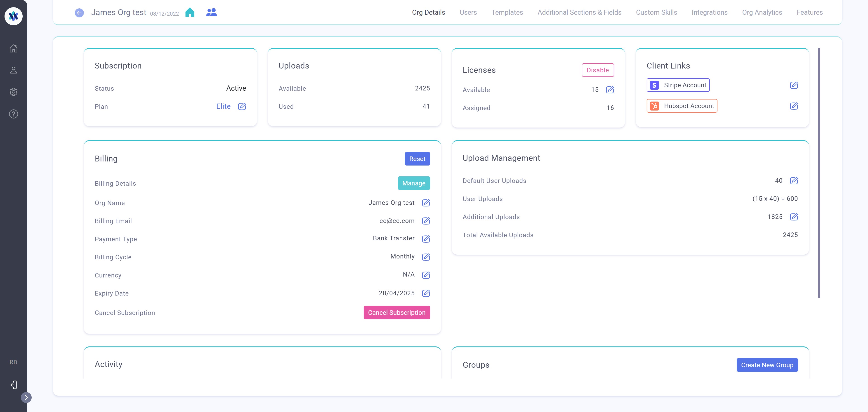Edit the Billing Cycle value
Screen dimensions: 868x412
point(426,257)
